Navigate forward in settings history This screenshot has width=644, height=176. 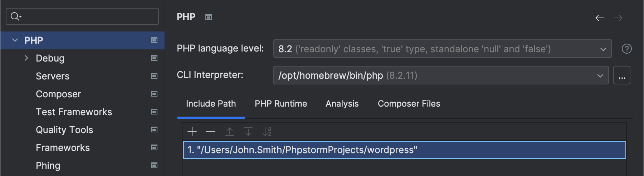click(618, 18)
